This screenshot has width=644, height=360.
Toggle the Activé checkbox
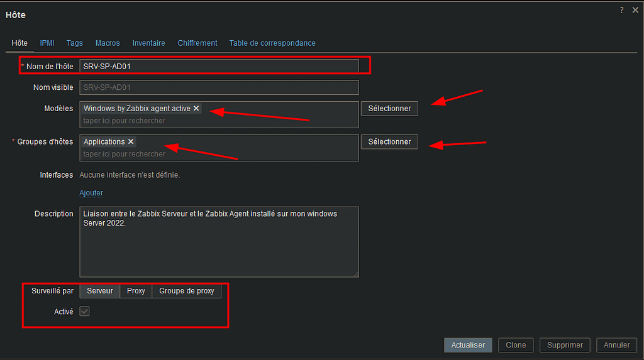(x=84, y=312)
